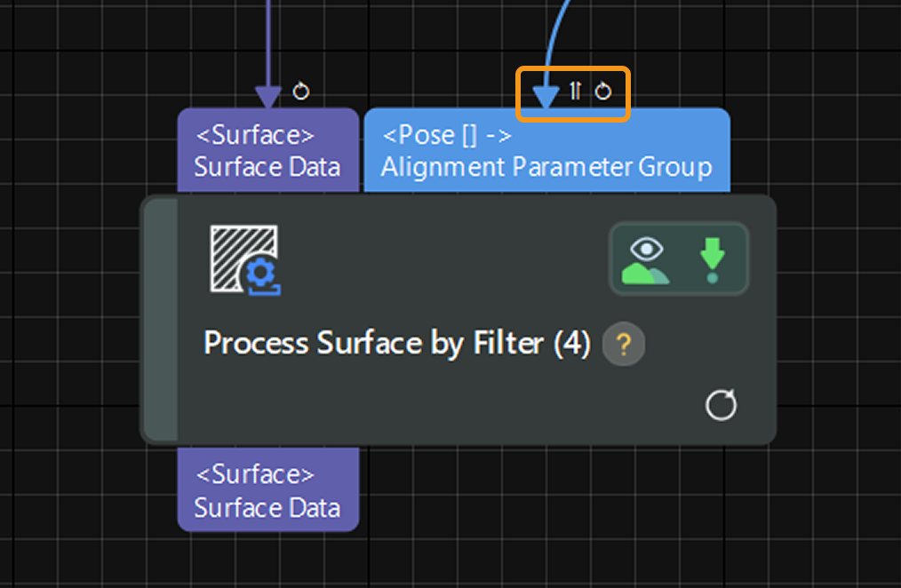Select the Alignment Parameter Group input port
The height and width of the screenshot is (588, 901).
546,151
